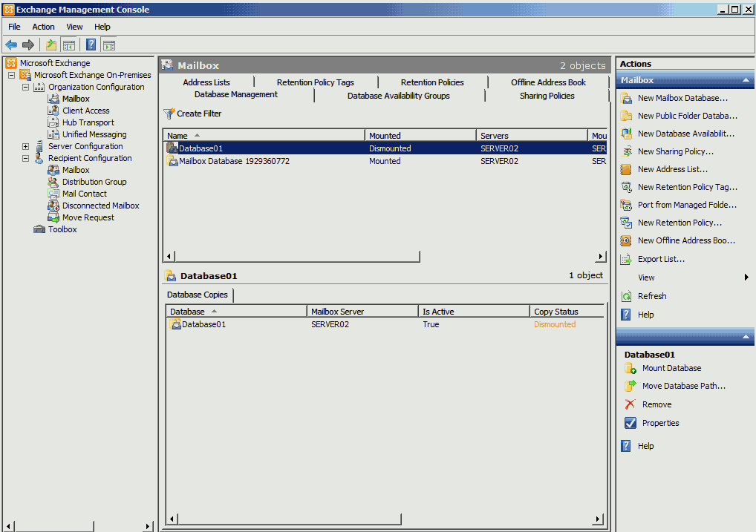Click the New Sharing Policy icon
This screenshot has width=756, height=532.
[626, 151]
